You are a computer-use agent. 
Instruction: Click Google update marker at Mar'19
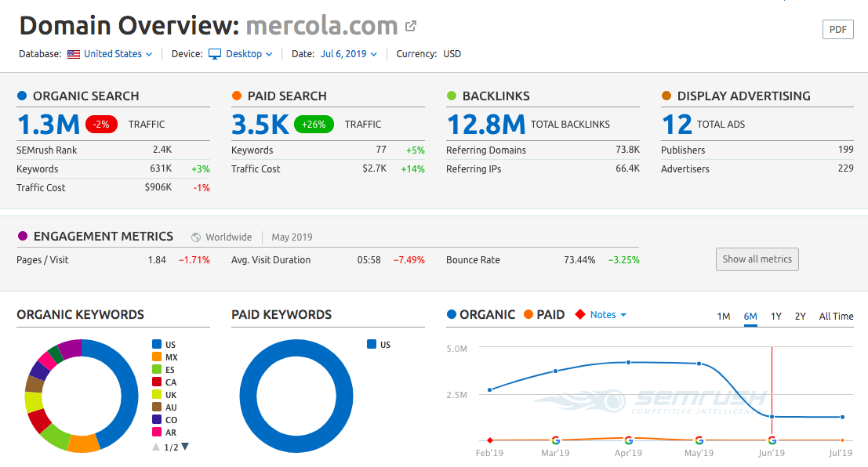[555, 440]
